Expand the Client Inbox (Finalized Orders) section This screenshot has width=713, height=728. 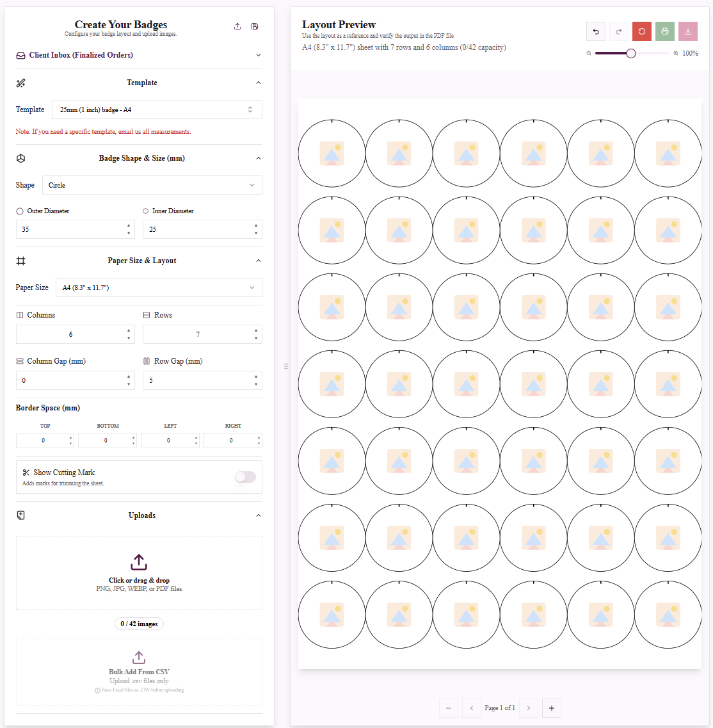click(x=139, y=55)
